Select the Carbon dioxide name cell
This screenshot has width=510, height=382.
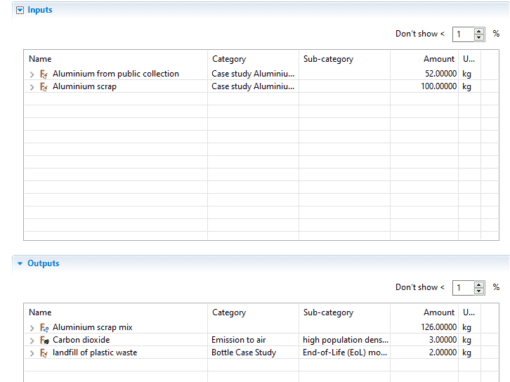coord(81,340)
